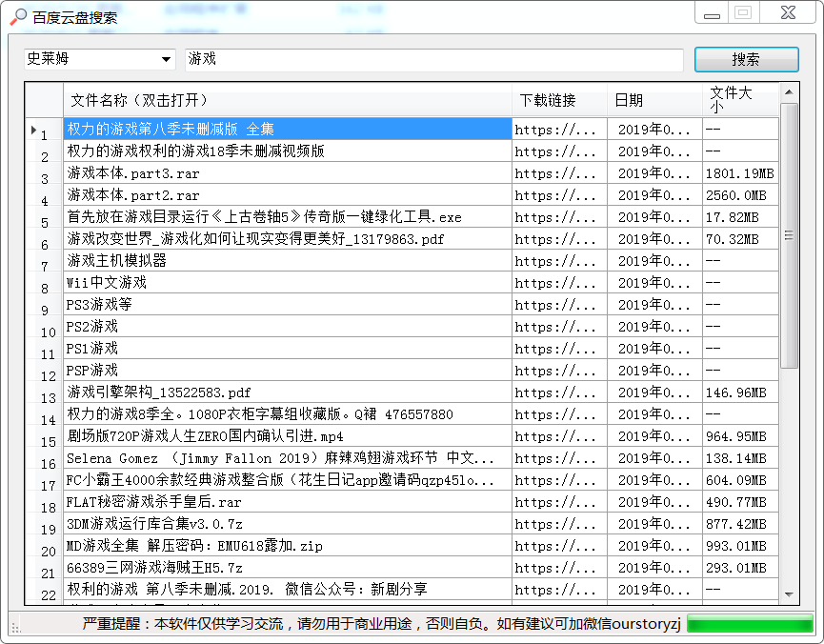The image size is (824, 644).
Task: Click the scrollbar up arrow
Action: 789,92
